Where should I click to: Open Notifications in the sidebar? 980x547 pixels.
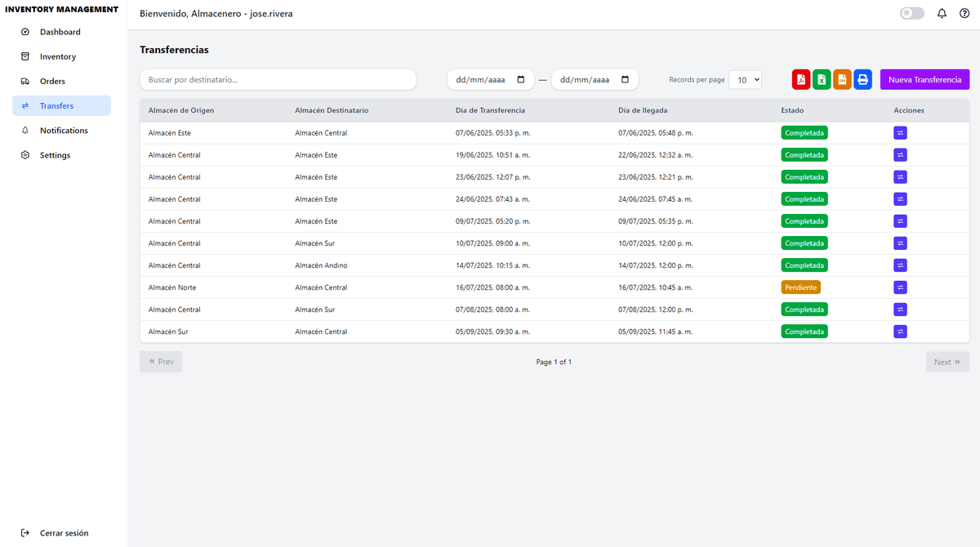tap(61, 131)
